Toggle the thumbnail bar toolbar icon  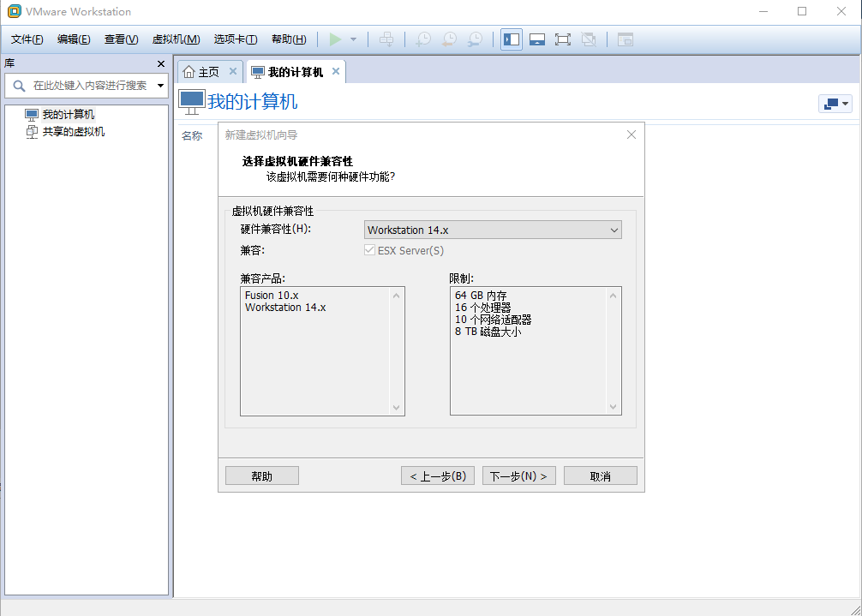click(537, 39)
